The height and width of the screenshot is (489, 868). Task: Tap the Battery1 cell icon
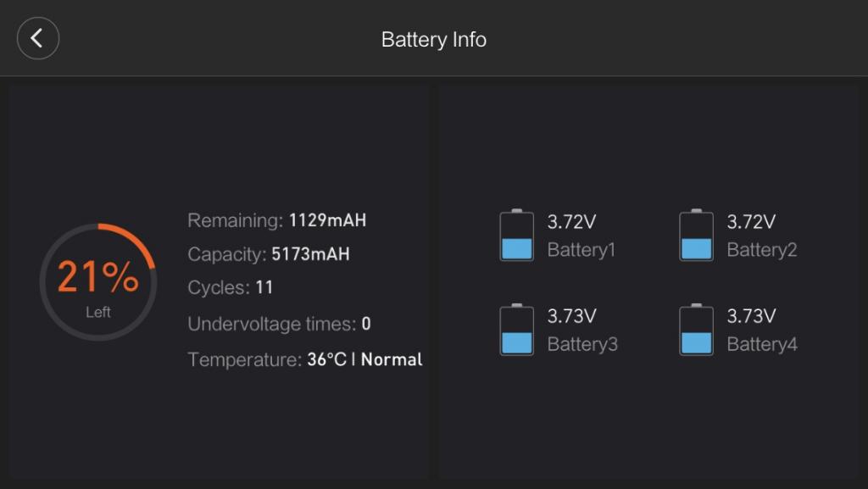(516, 235)
